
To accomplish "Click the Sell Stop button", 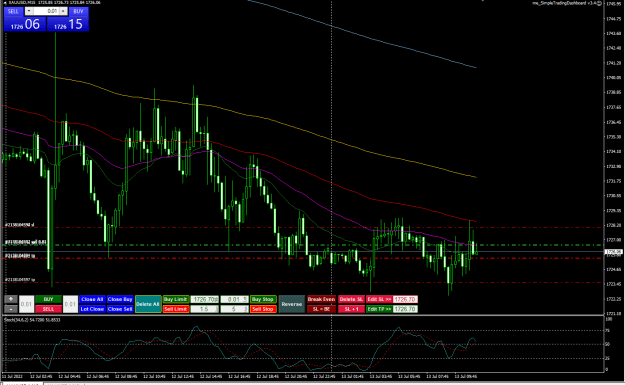I will click(263, 309).
